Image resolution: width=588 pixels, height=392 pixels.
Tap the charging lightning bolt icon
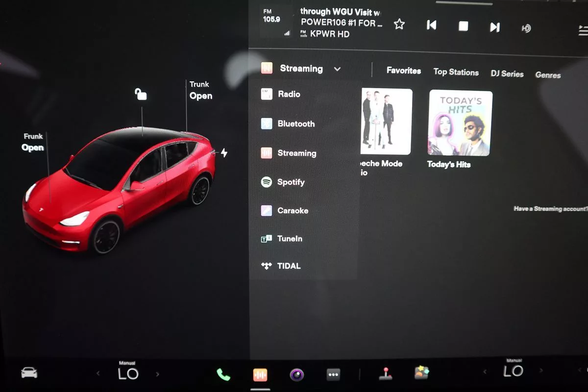click(224, 153)
